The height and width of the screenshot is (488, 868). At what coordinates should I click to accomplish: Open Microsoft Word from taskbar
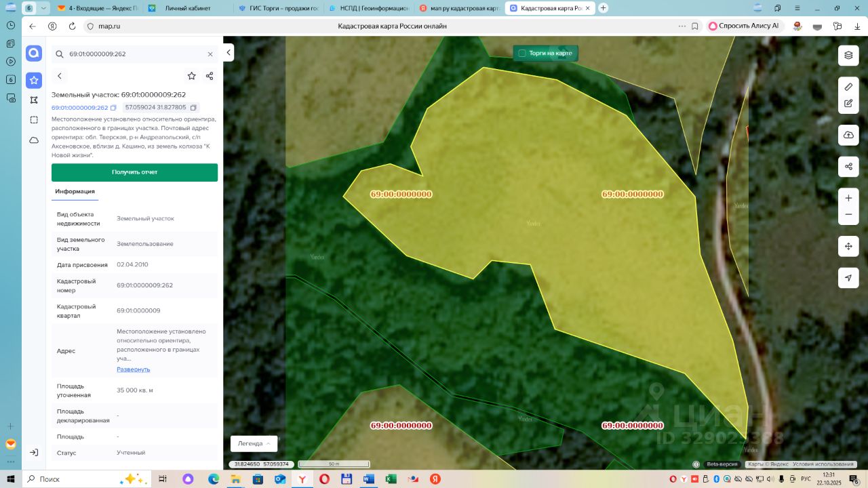point(368,479)
